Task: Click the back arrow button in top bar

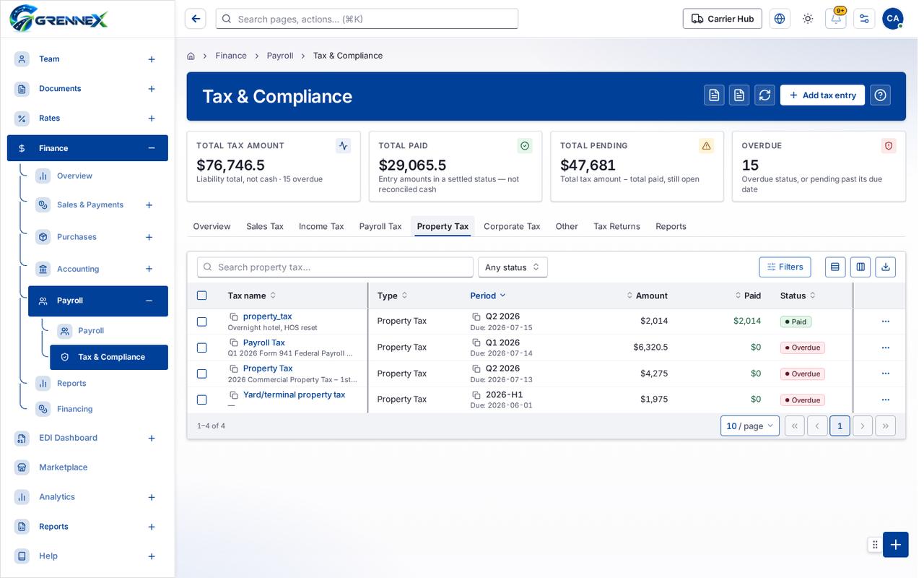Action: 195,19
